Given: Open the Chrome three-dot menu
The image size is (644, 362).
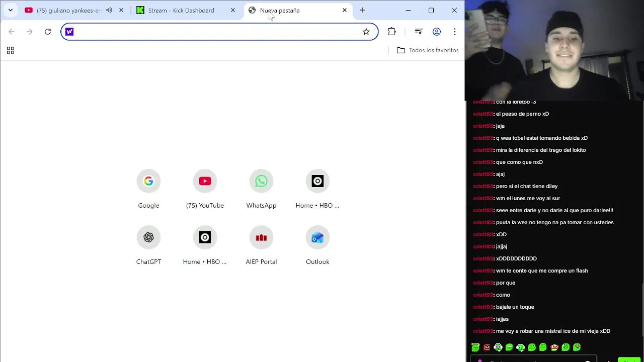Looking at the screenshot, I should [455, 32].
